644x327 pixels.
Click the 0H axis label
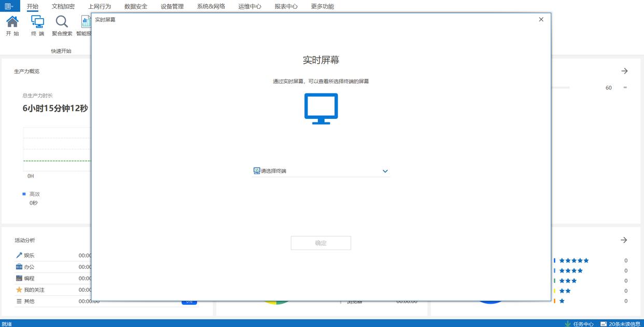[x=31, y=176]
